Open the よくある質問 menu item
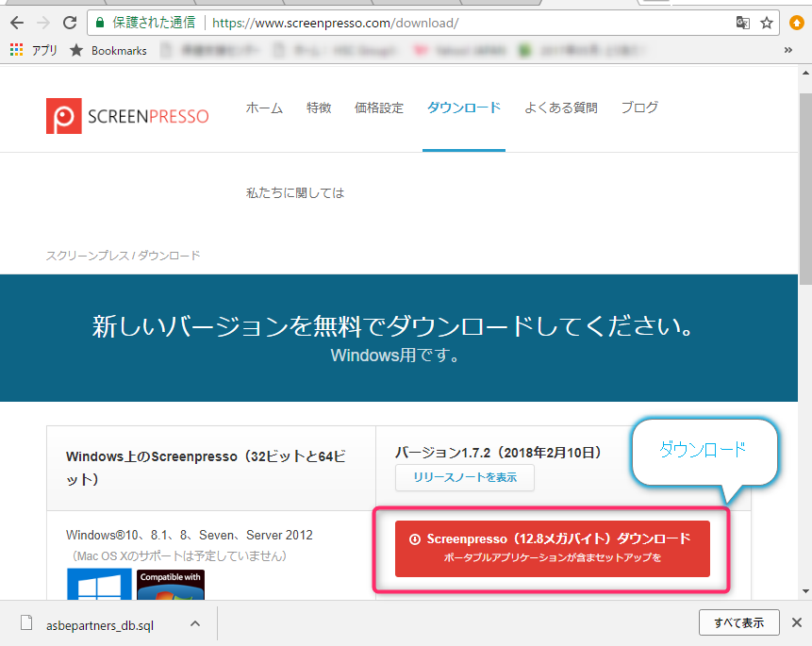The height and width of the screenshot is (646, 812). click(x=561, y=108)
